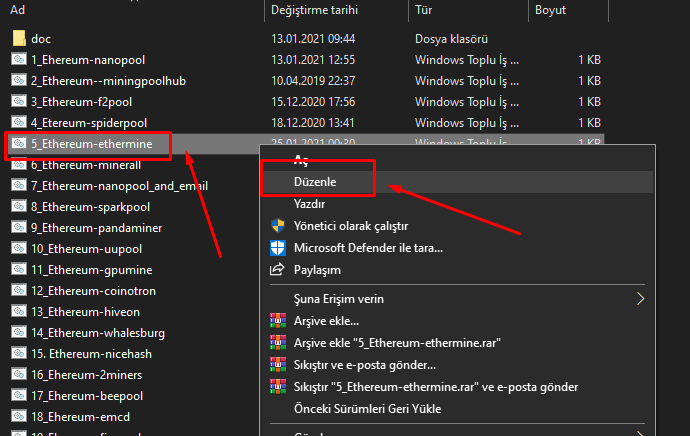
Task: Select file 10_Ethereum-uupool
Action: point(86,249)
